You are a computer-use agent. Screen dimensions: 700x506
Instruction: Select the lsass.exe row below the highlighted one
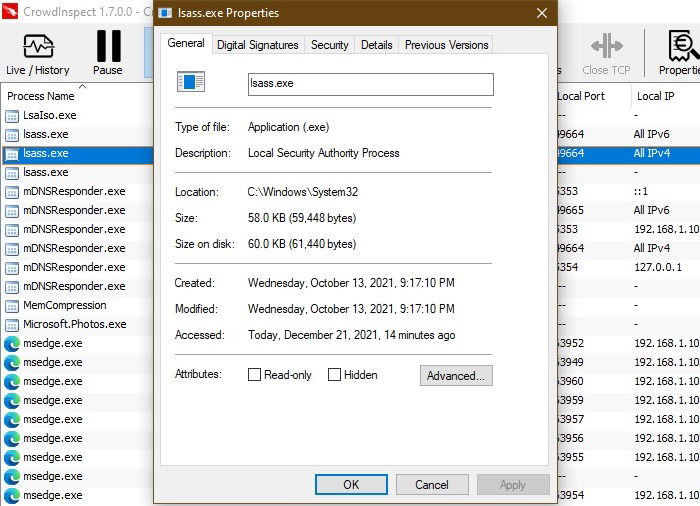coord(78,172)
